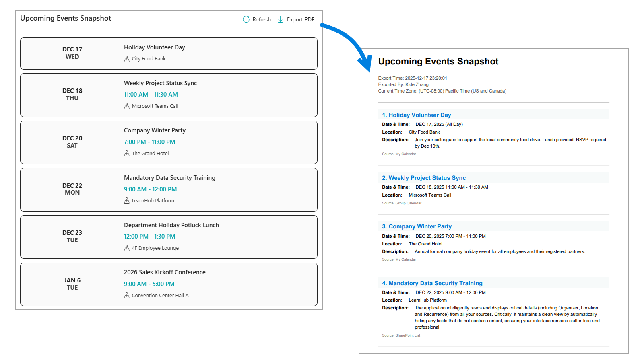Viewport: 644px width, 362px height.
Task: Click location icon beside City Food Bank
Action: click(x=127, y=59)
